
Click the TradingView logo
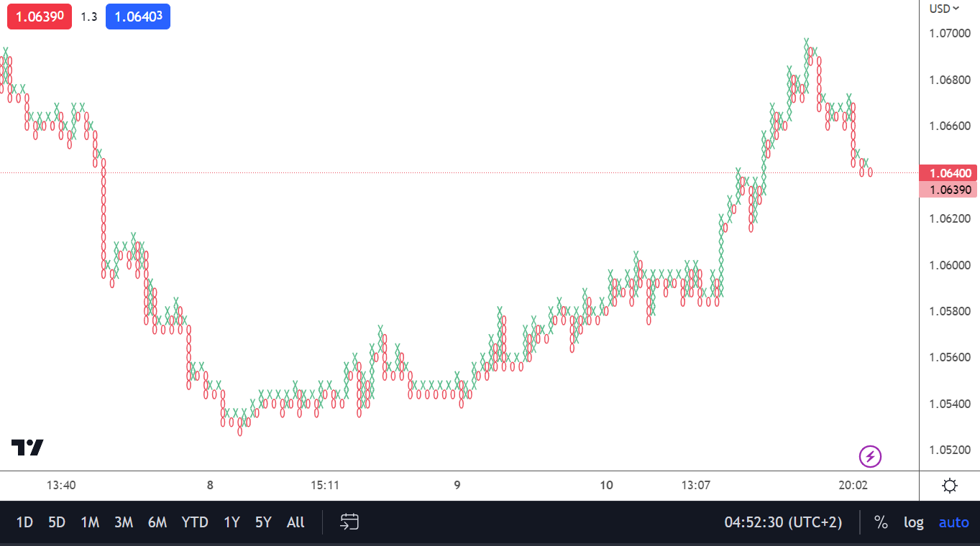pos(27,448)
